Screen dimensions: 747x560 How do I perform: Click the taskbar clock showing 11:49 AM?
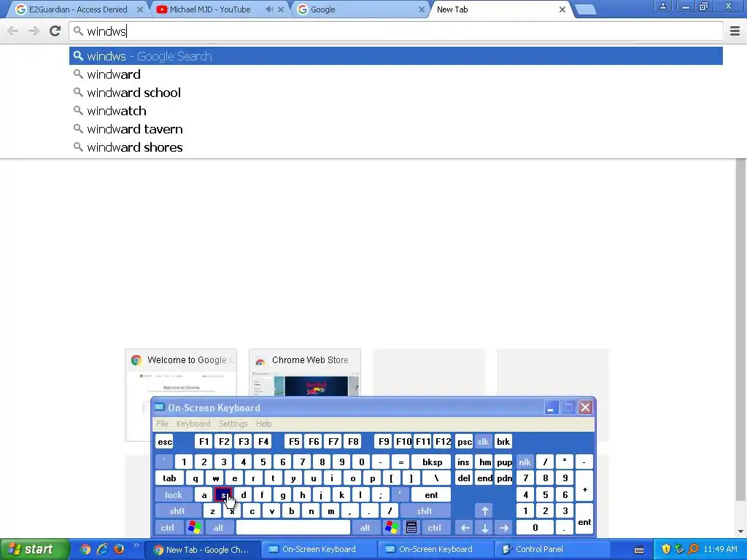720,549
